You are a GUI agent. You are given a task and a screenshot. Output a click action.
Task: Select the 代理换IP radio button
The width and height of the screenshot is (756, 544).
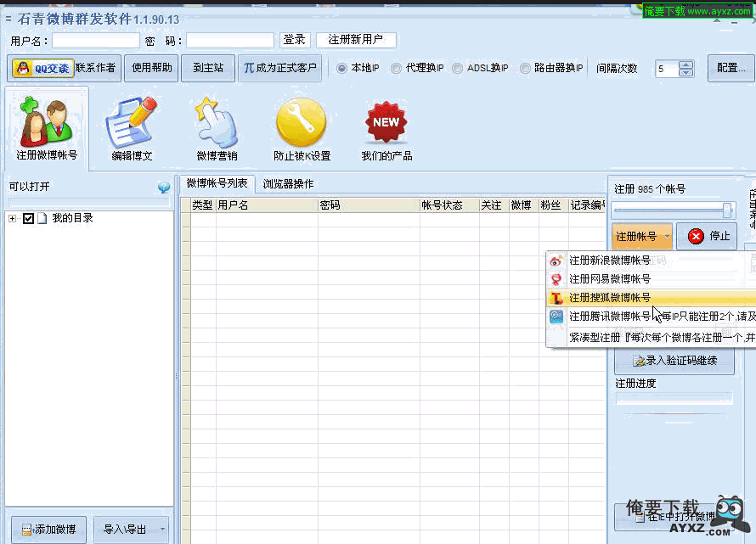tap(396, 69)
